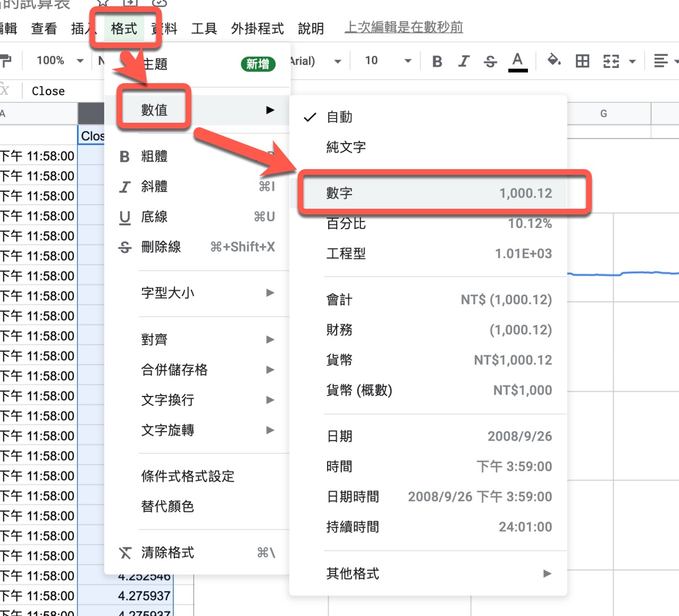Click 上次編輯是在數秒前 edit history link
This screenshot has width=679, height=616.
[403, 27]
